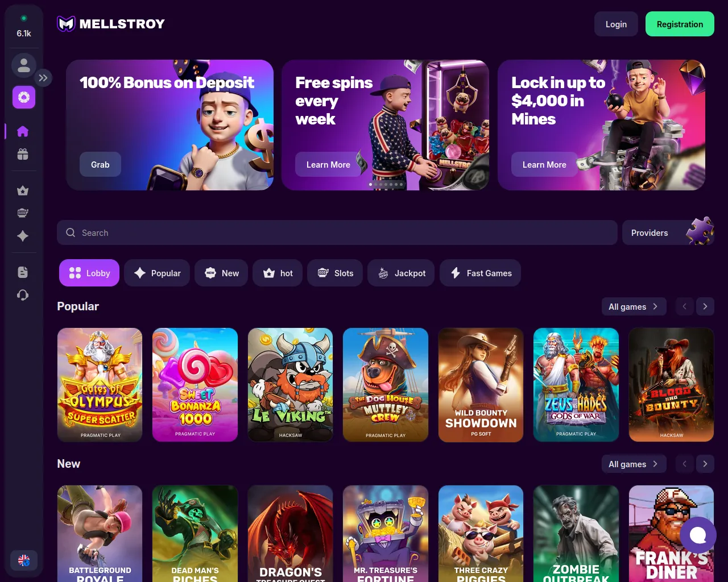Open All games link for Popular
The height and width of the screenshot is (582, 728).
(634, 306)
